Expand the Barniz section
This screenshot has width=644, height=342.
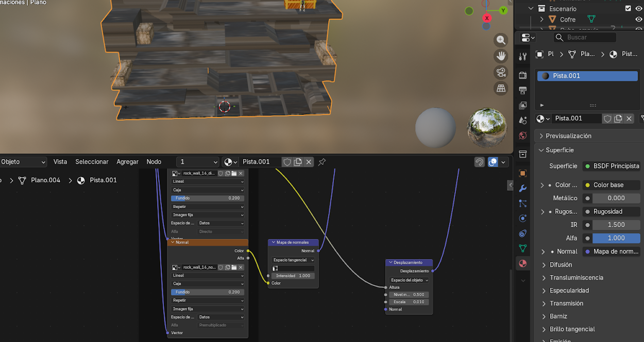tap(543, 316)
